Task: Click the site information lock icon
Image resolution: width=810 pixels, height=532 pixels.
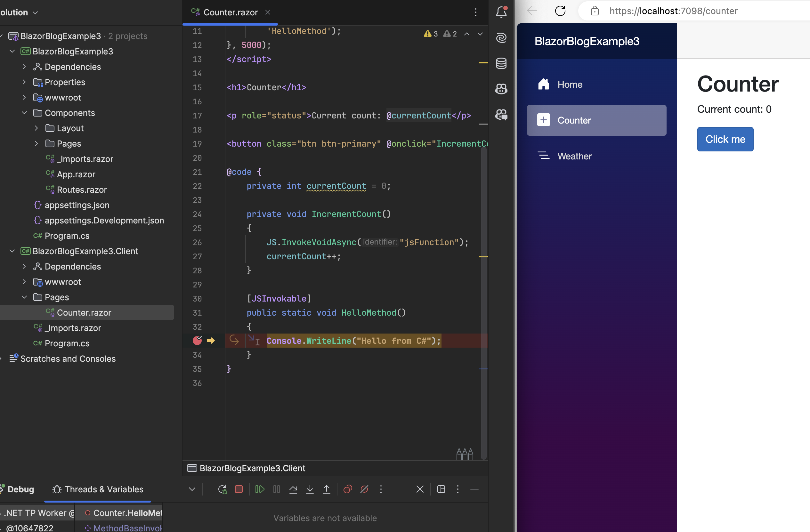Action: tap(595, 11)
